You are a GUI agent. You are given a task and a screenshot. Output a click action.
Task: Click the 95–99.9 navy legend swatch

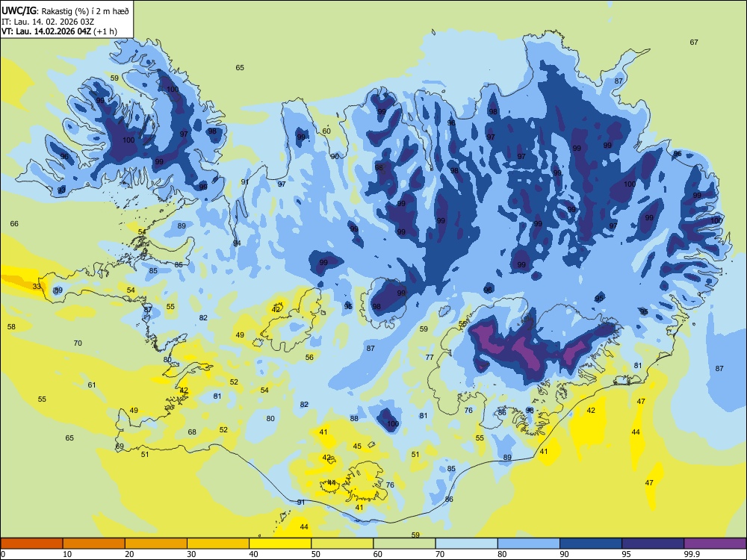coord(653,544)
